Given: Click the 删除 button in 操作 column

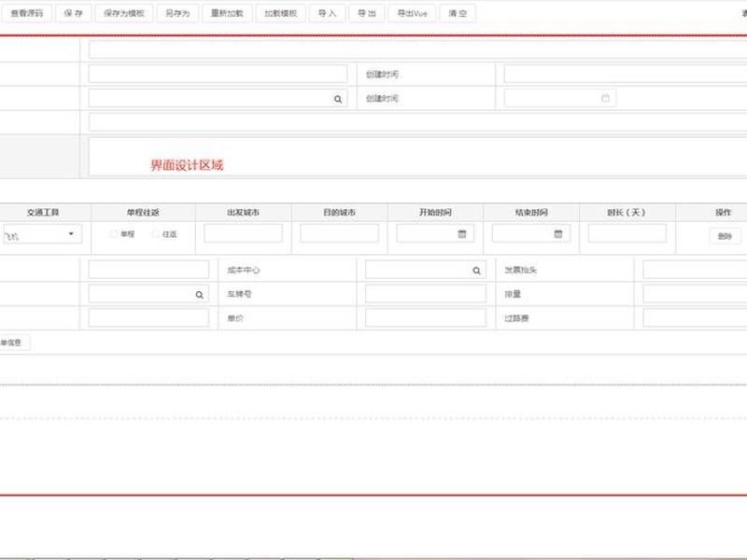Looking at the screenshot, I should pos(725,236).
